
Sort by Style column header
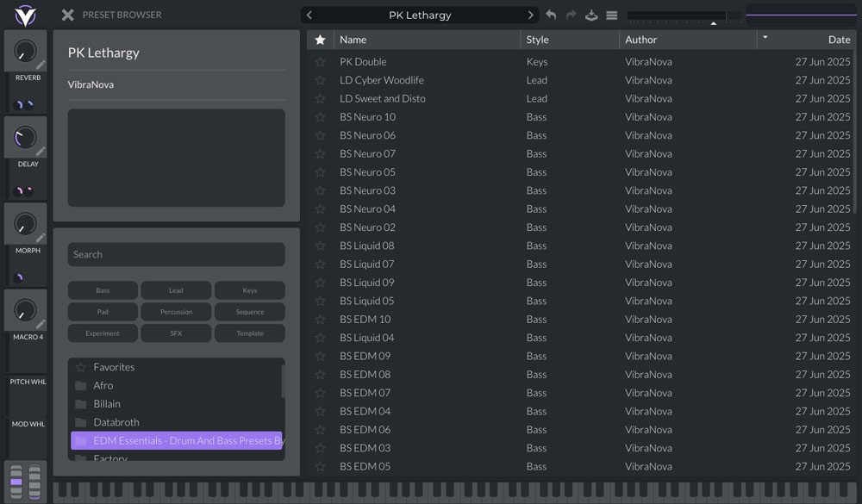click(570, 40)
